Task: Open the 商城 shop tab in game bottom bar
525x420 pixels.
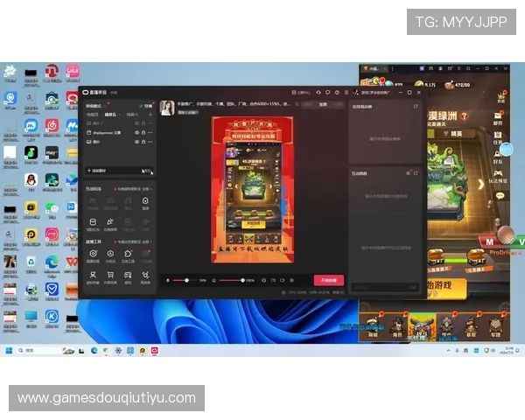Action: point(373,326)
